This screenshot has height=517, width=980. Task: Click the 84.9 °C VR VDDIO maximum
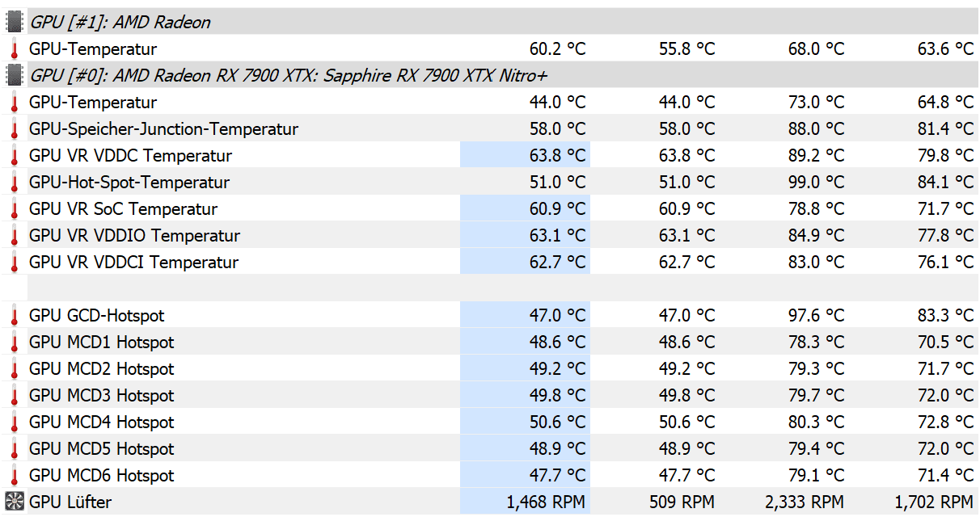click(x=816, y=236)
